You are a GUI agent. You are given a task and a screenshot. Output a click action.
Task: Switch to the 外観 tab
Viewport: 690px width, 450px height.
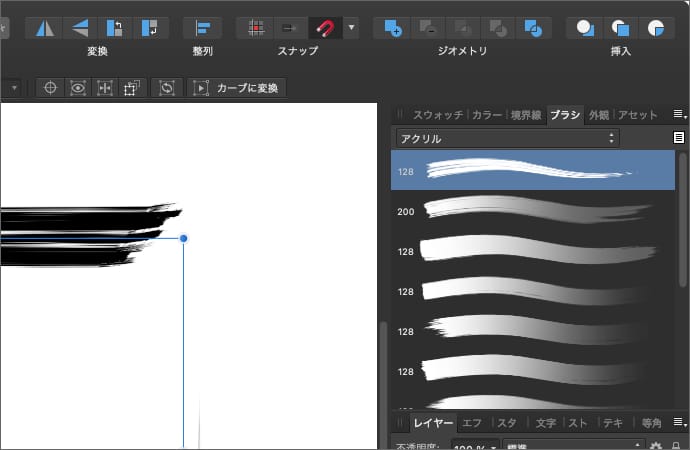tap(598, 115)
